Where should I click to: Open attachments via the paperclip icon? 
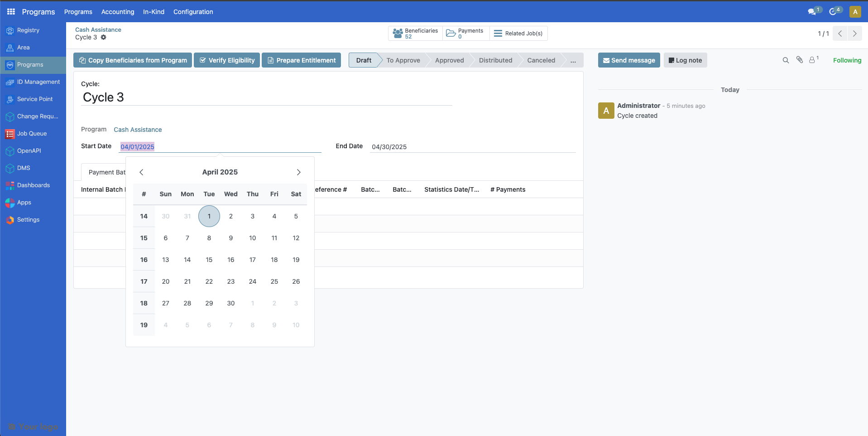tap(799, 60)
